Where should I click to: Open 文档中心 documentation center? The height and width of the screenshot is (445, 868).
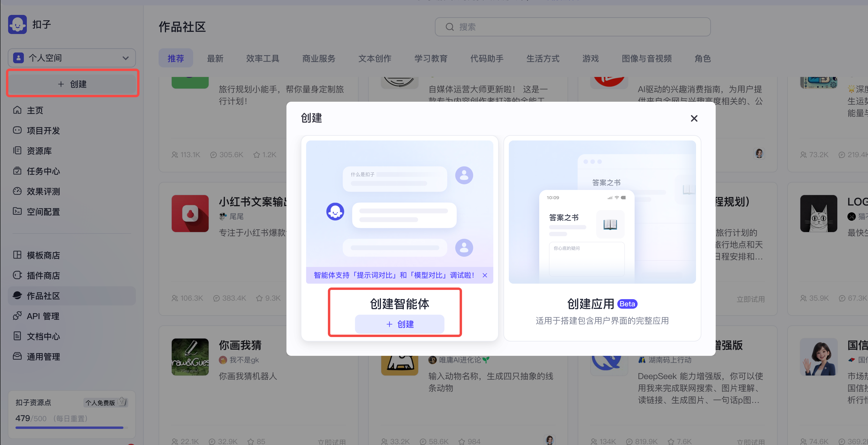tap(43, 336)
